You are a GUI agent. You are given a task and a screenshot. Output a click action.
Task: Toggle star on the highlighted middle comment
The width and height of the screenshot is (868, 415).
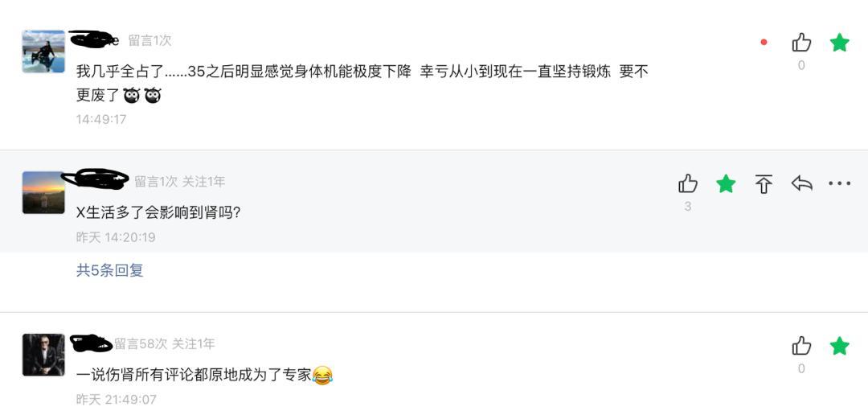pyautogui.click(x=726, y=184)
